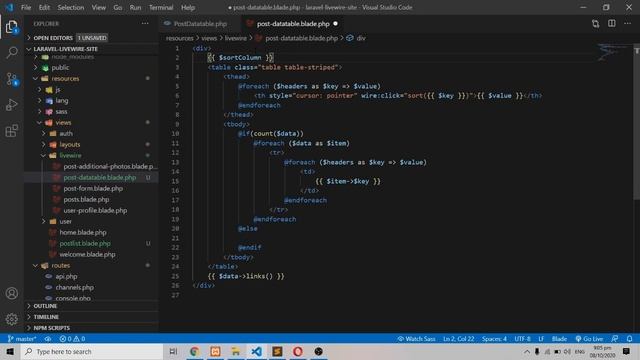Open the Explorer view in activity bar
The height and width of the screenshot is (360, 640).
[12, 27]
